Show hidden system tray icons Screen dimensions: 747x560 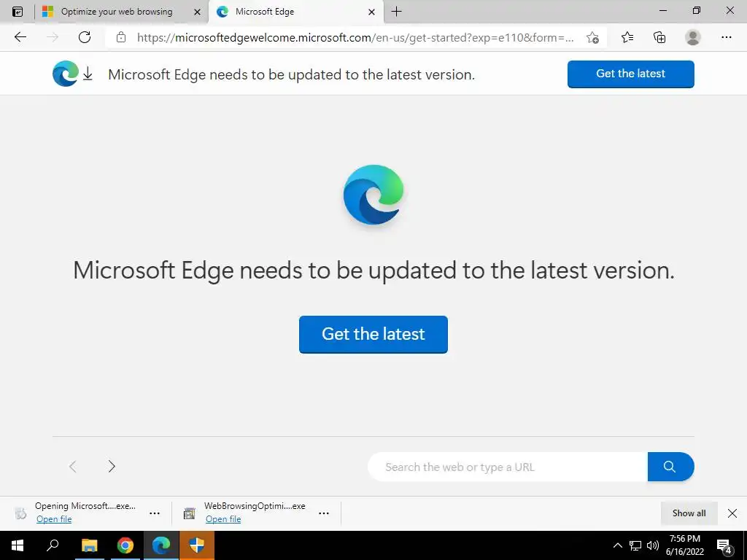(617, 545)
